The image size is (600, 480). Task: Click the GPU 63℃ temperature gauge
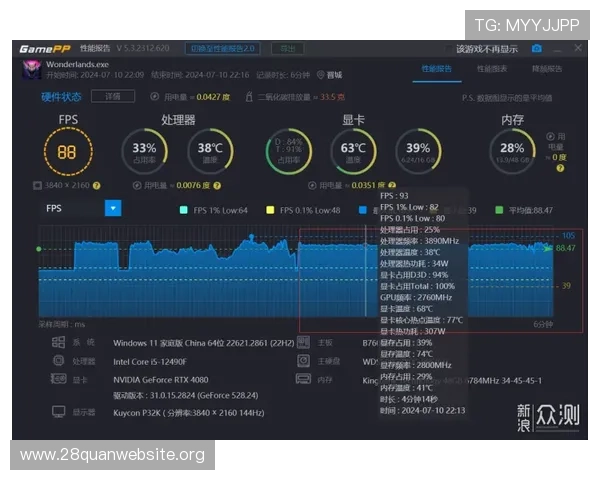[354, 152]
